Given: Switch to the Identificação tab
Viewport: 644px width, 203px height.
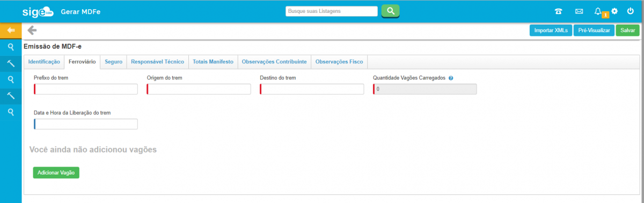Looking at the screenshot, I should click(x=44, y=62).
